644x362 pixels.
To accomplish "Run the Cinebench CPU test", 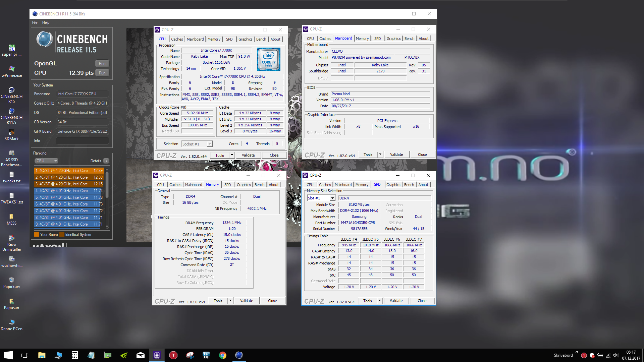I will click(x=102, y=73).
